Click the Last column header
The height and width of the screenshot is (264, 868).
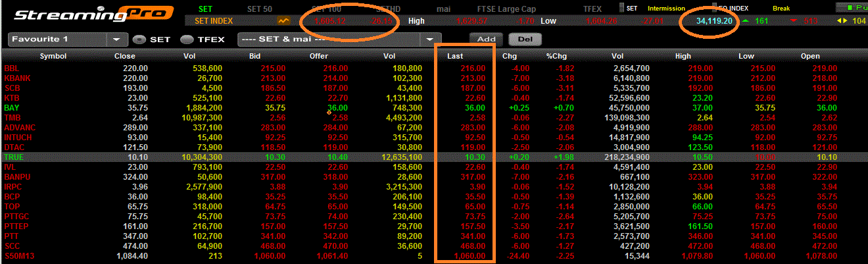click(455, 57)
